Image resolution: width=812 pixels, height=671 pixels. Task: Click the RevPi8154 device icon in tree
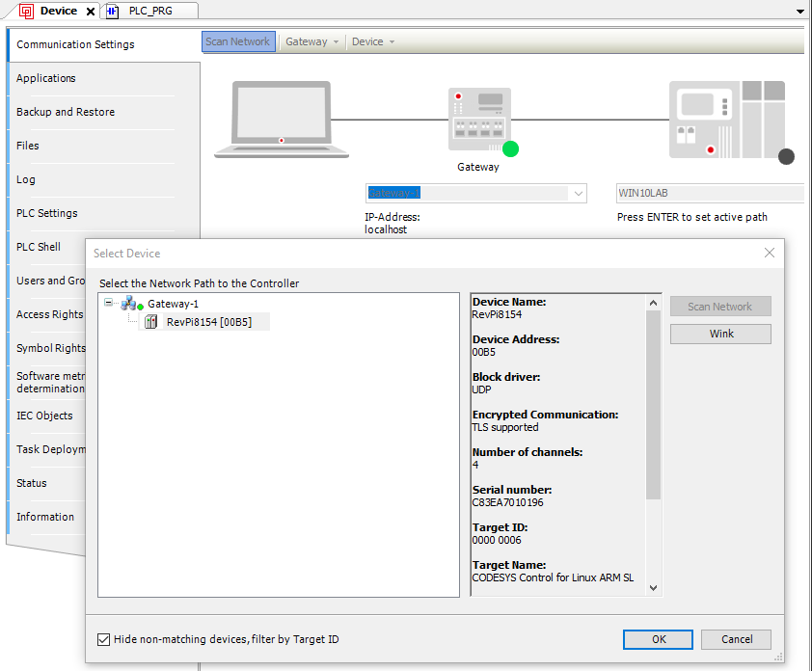(151, 322)
